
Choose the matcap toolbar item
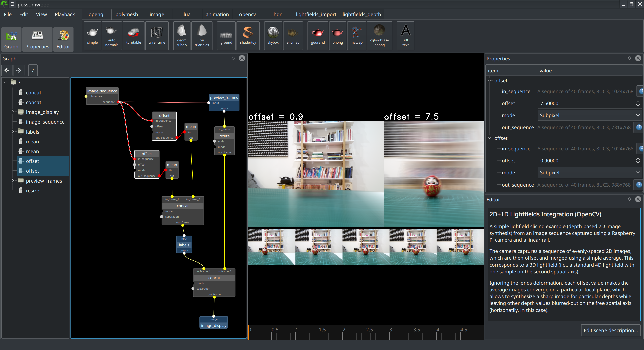pyautogui.click(x=356, y=36)
